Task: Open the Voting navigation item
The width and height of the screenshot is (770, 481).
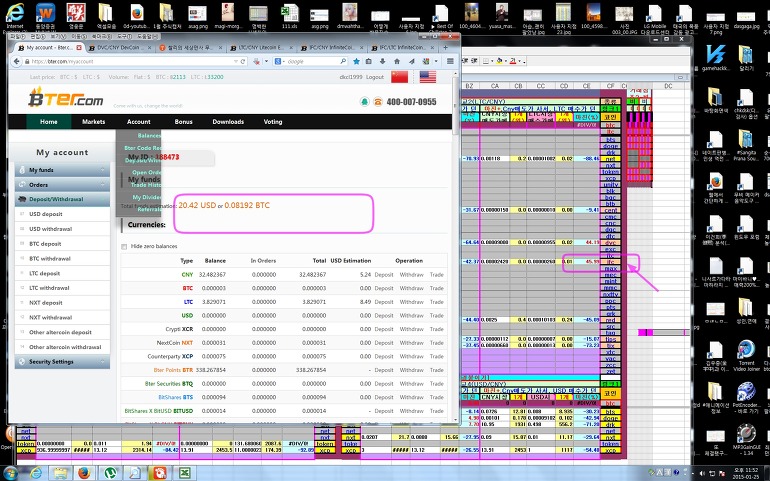Action: coord(273,122)
